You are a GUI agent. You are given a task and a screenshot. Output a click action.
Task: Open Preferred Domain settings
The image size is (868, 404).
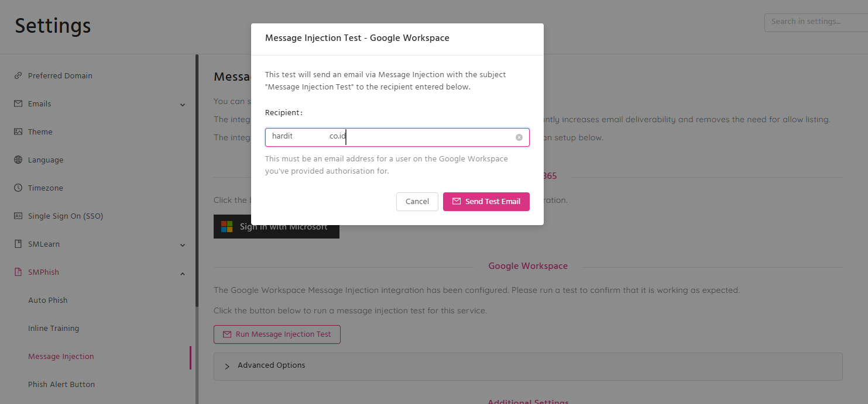[60, 75]
